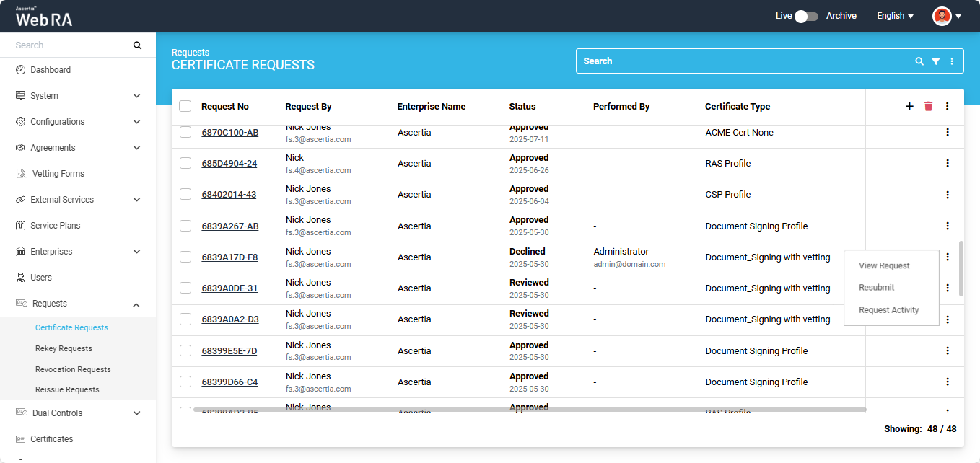
Task: Open the English language dropdown
Action: click(x=895, y=16)
